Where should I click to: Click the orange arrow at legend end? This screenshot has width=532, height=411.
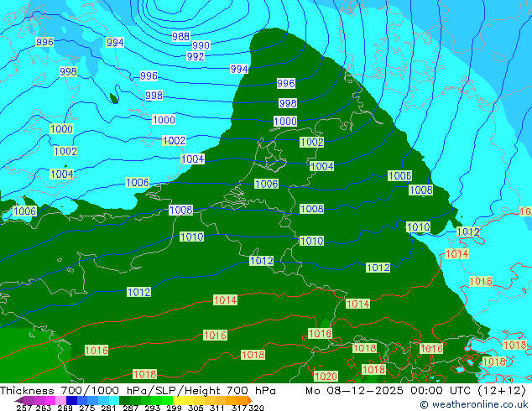pyautogui.click(x=250, y=400)
